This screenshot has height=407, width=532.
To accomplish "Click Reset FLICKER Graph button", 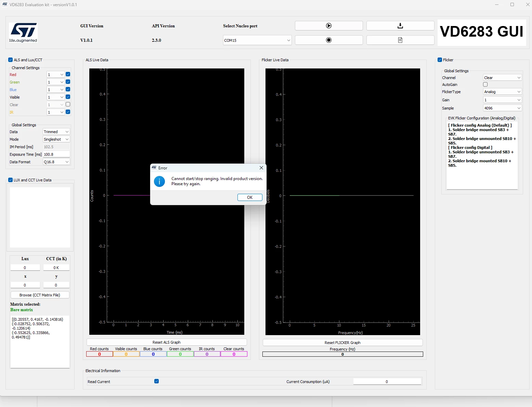I will click(x=342, y=343).
